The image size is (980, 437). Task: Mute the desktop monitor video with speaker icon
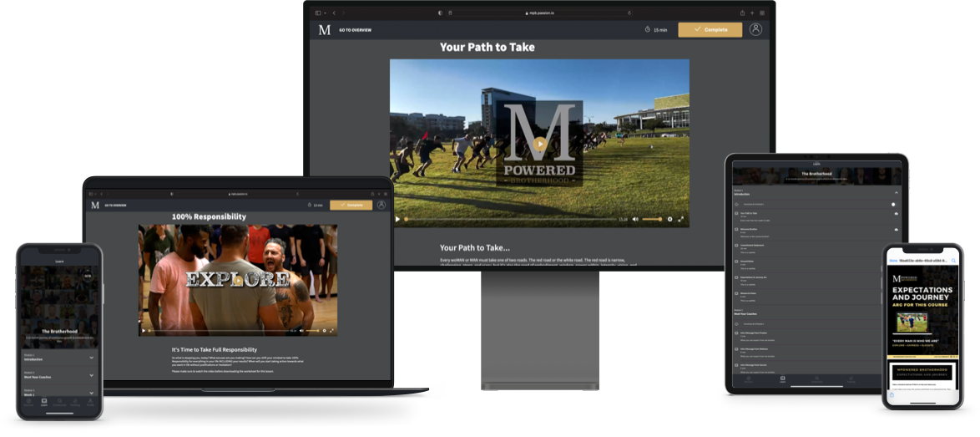tap(635, 219)
